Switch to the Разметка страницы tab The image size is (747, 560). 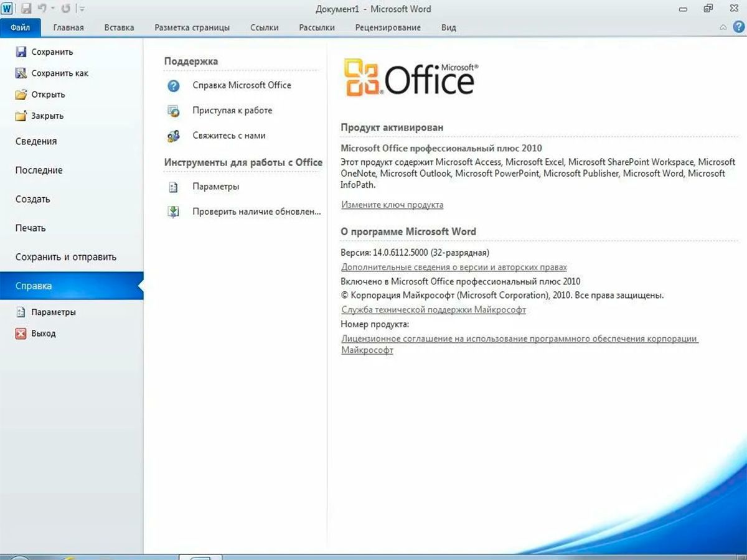(x=192, y=27)
